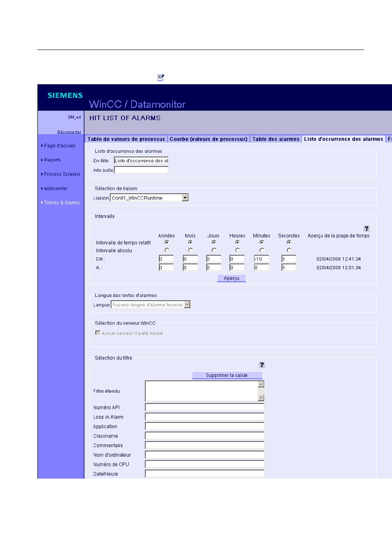The image size is (392, 555).
Task: Open help for the Intervalle section
Action: tap(366, 228)
